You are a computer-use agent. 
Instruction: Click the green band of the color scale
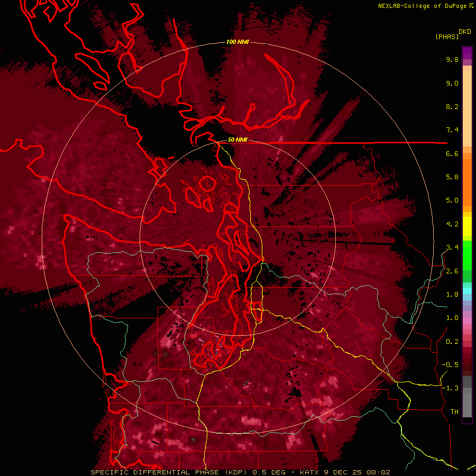[x=467, y=255]
